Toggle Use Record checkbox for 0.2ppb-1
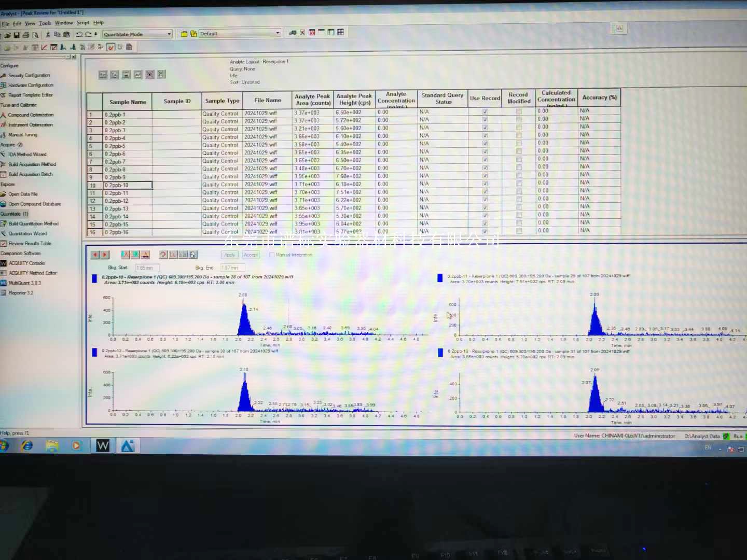Viewport: 747px width, 560px height. coord(485,111)
